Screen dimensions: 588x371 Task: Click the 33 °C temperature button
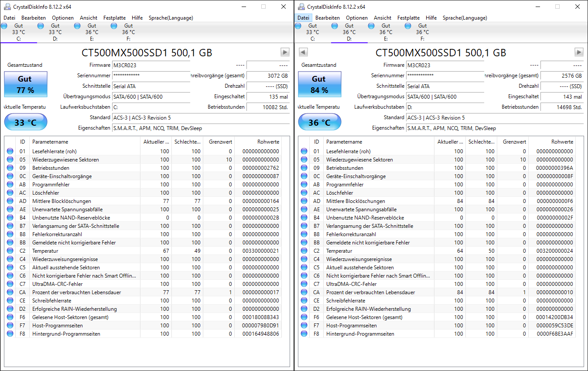pos(25,122)
